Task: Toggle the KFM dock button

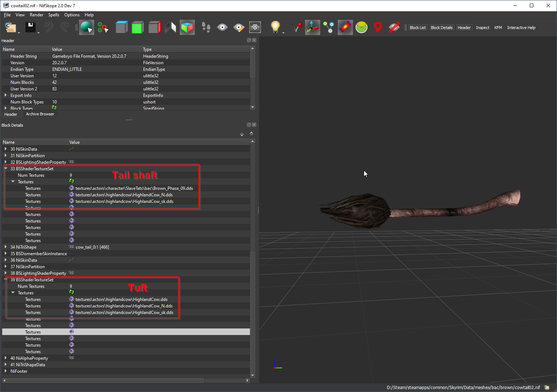Action: click(x=498, y=28)
